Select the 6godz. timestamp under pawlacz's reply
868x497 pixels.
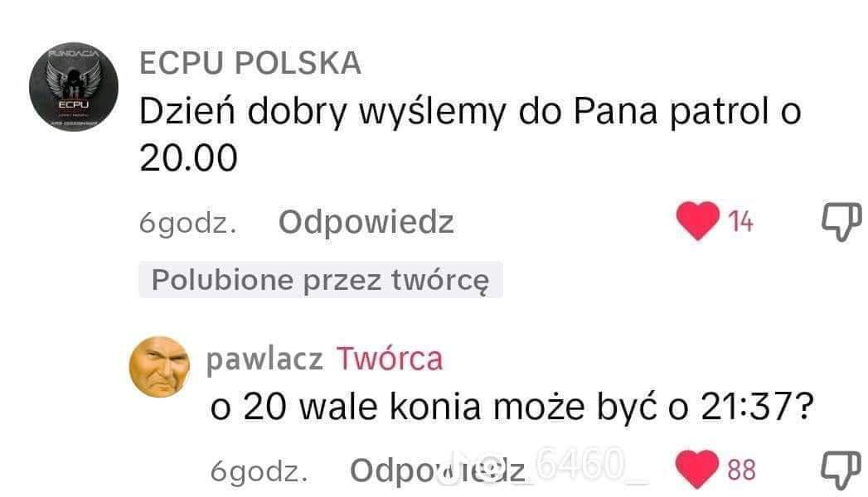[x=259, y=471]
